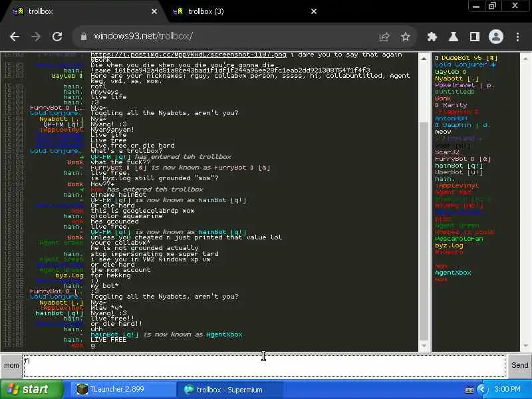Select PokeTravel in the user list
Screen dimensions: 532x399
464,86
